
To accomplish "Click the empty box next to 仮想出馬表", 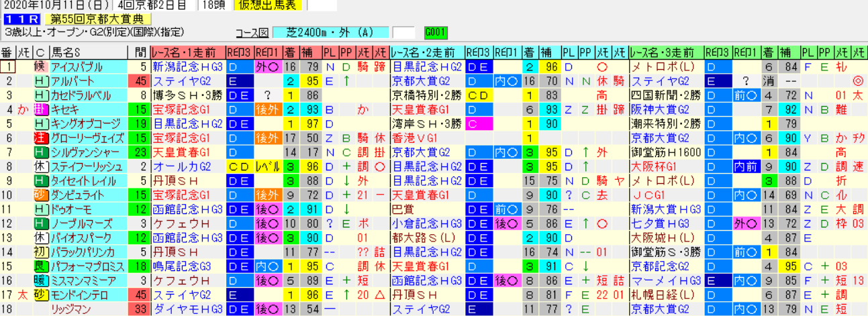I will 321,5.
